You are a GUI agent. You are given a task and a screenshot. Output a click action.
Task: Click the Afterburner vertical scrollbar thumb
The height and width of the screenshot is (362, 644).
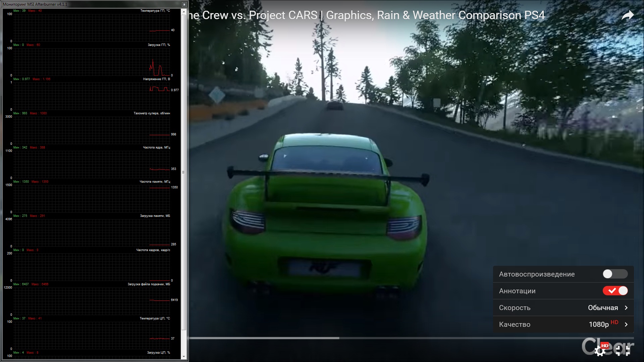[x=183, y=172]
